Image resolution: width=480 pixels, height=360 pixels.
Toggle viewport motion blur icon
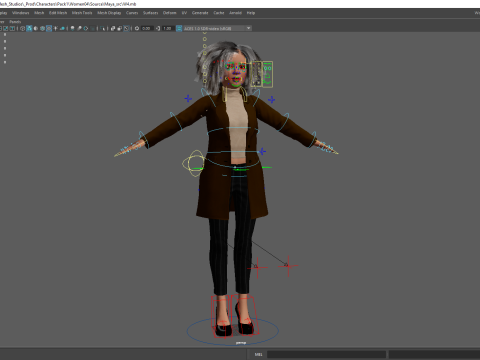(x=79, y=28)
